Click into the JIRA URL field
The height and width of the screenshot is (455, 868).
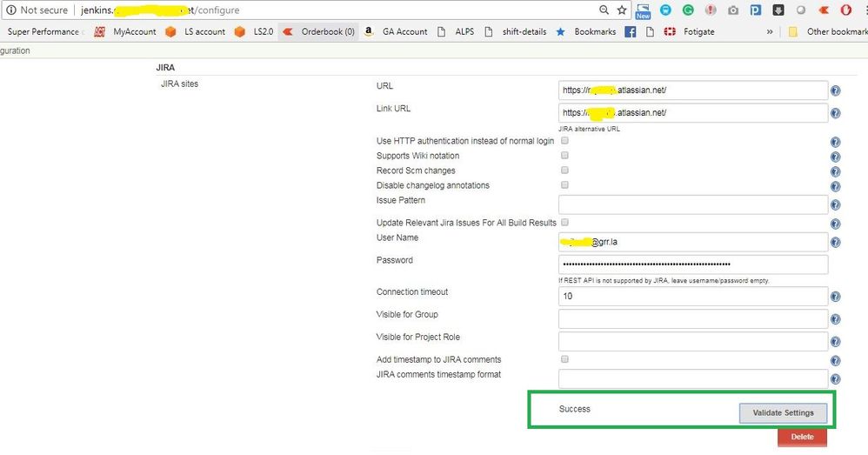pos(693,90)
